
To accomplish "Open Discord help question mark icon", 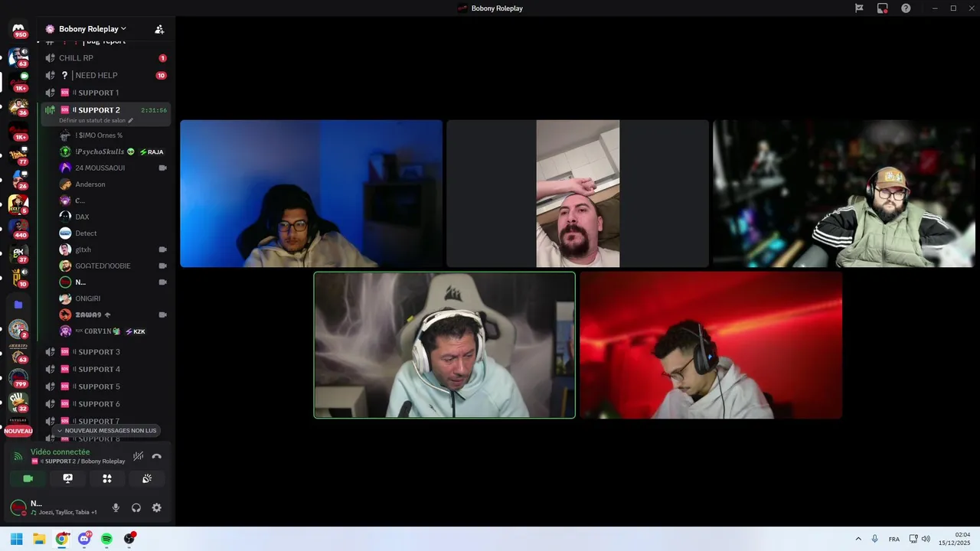I will 906,8.
